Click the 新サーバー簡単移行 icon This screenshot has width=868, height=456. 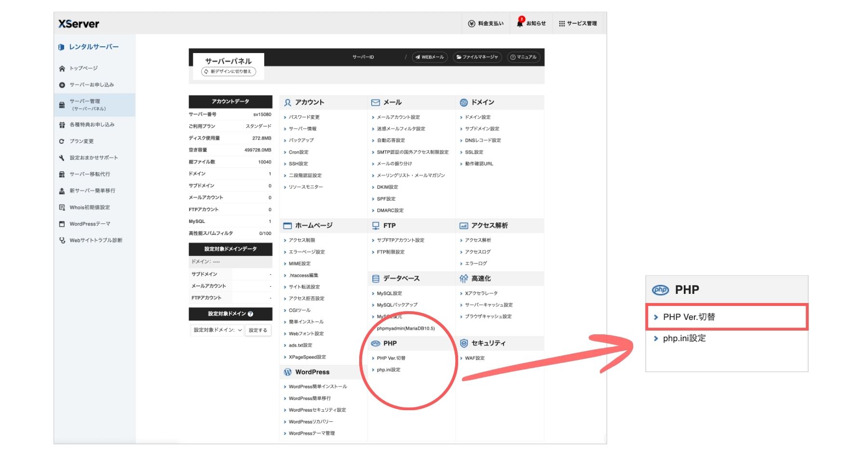[x=62, y=191]
